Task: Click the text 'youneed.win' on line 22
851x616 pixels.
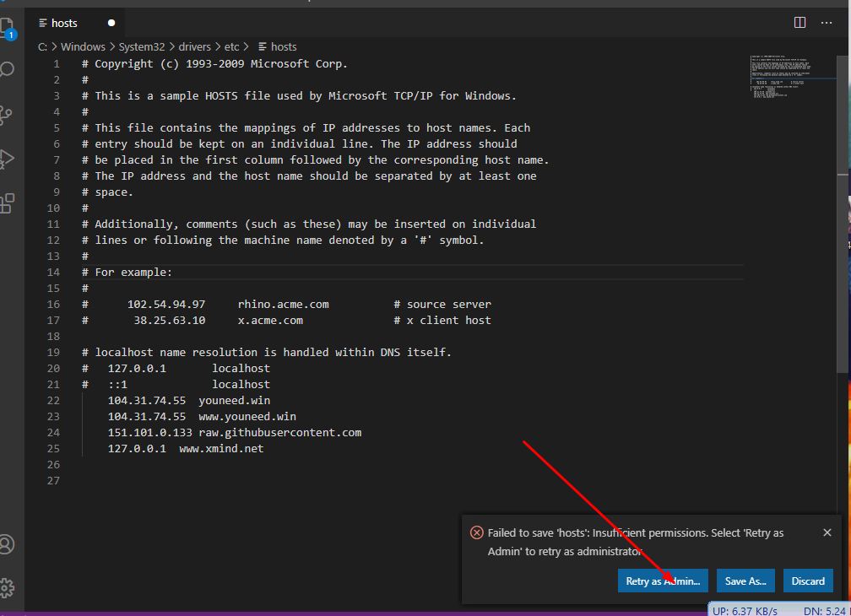Action: (x=235, y=400)
